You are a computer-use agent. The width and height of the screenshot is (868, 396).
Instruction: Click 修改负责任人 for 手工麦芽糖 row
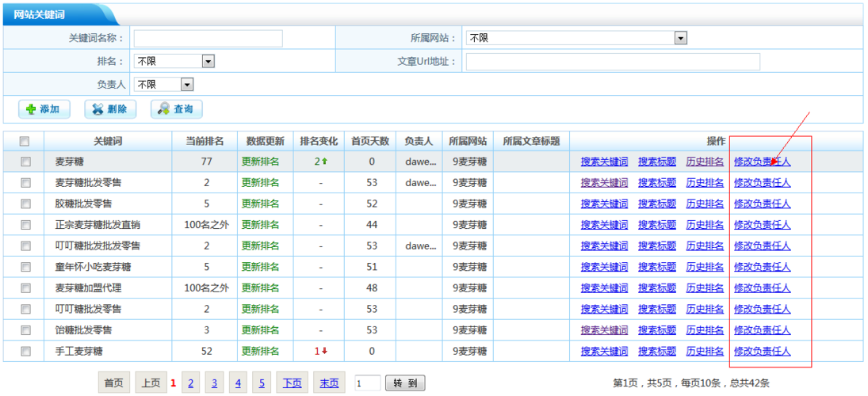click(x=763, y=351)
